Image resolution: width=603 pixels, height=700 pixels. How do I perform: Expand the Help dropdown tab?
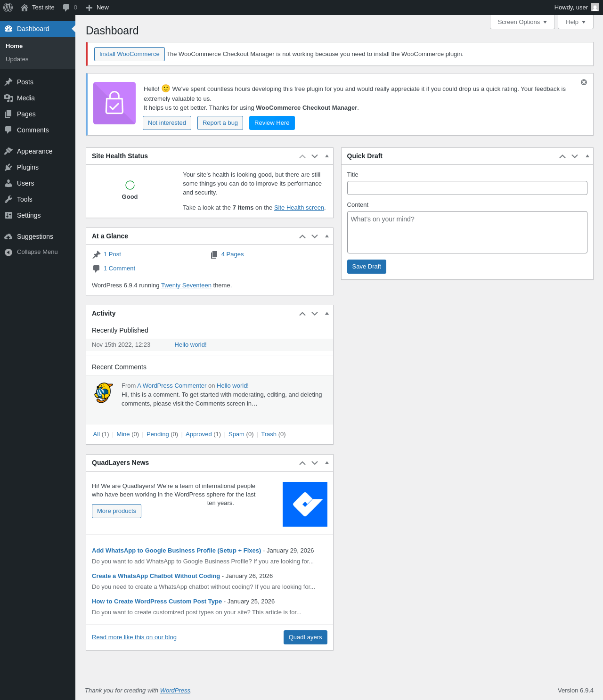pyautogui.click(x=576, y=22)
